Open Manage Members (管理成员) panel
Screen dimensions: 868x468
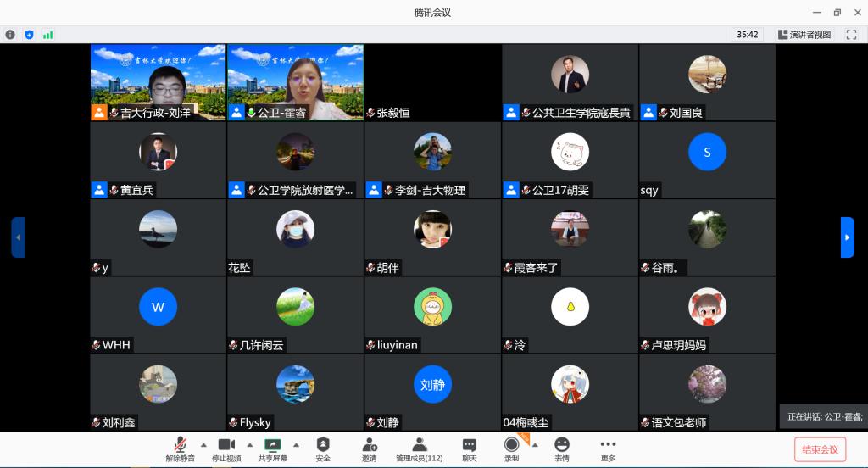[419, 445]
